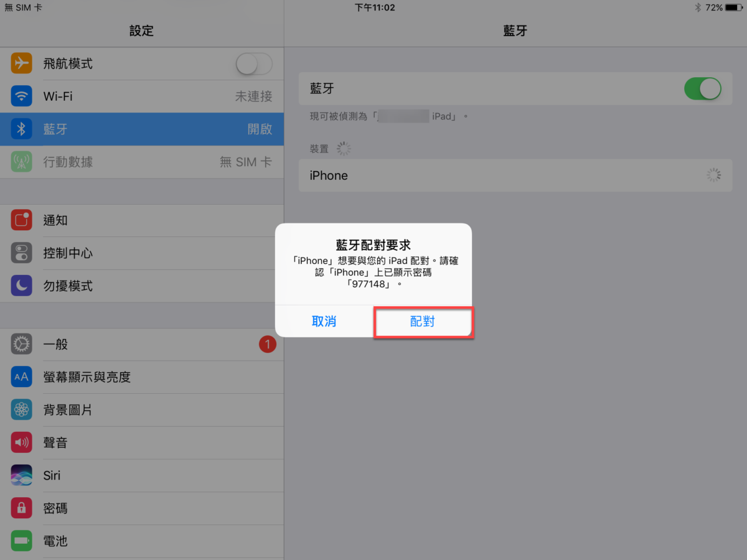Tap the 開啟 Bluetooth status text
The height and width of the screenshot is (560, 747).
(x=260, y=129)
